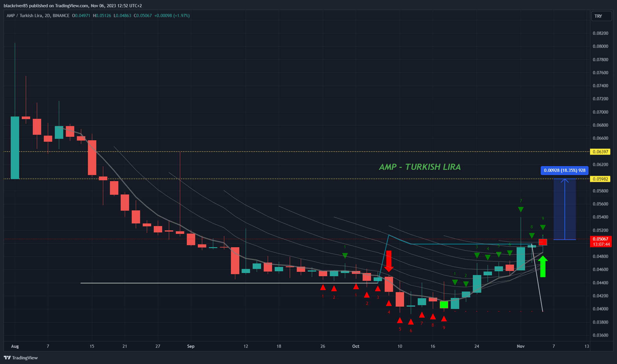
Task: Select the AMP - TURKISH LIRA text annotation
Action: (x=420, y=167)
